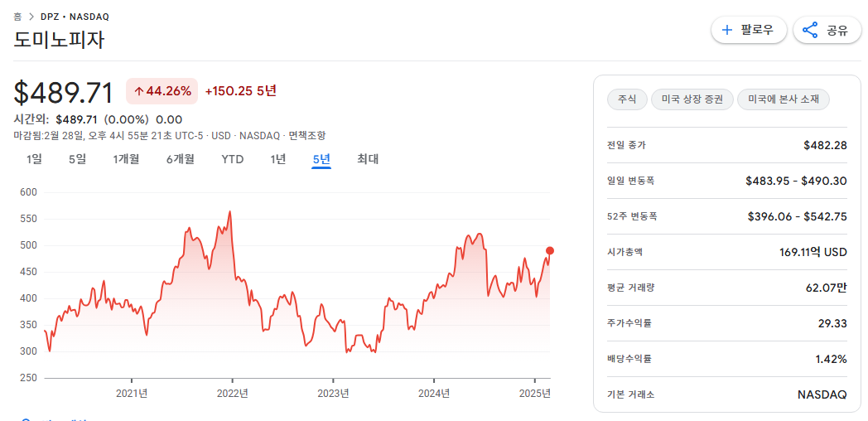Click the 시간외 after-hours price line
The width and height of the screenshot is (868, 421).
98,119
